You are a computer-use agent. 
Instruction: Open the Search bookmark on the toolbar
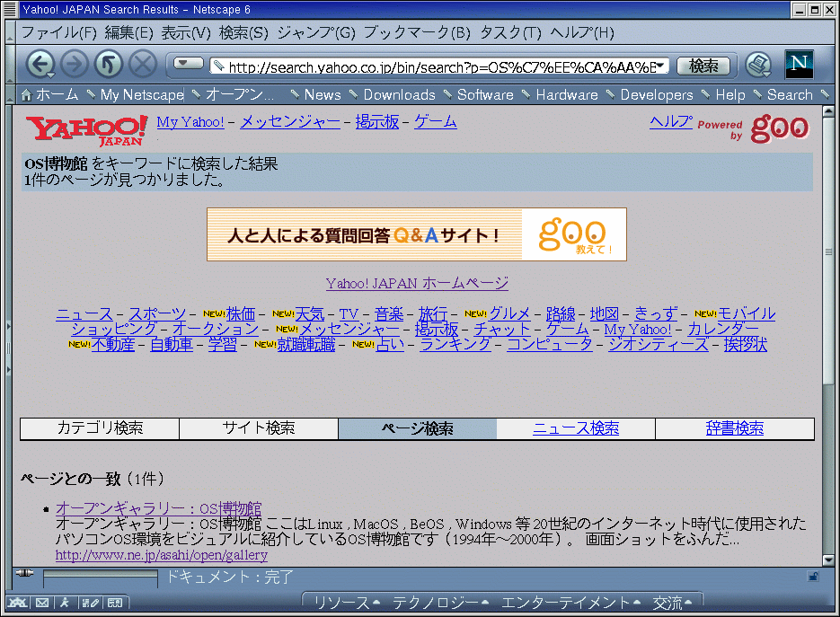[x=790, y=95]
